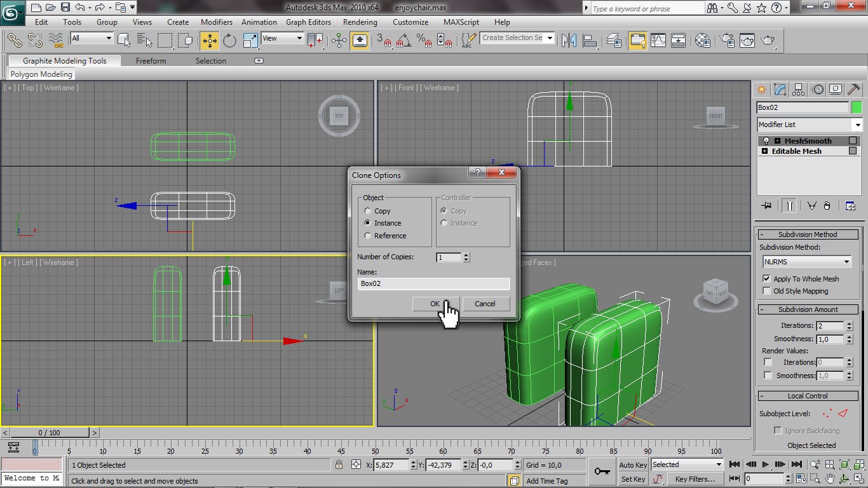The width and height of the screenshot is (868, 488).
Task: Open the Material Editor
Action: (x=702, y=41)
